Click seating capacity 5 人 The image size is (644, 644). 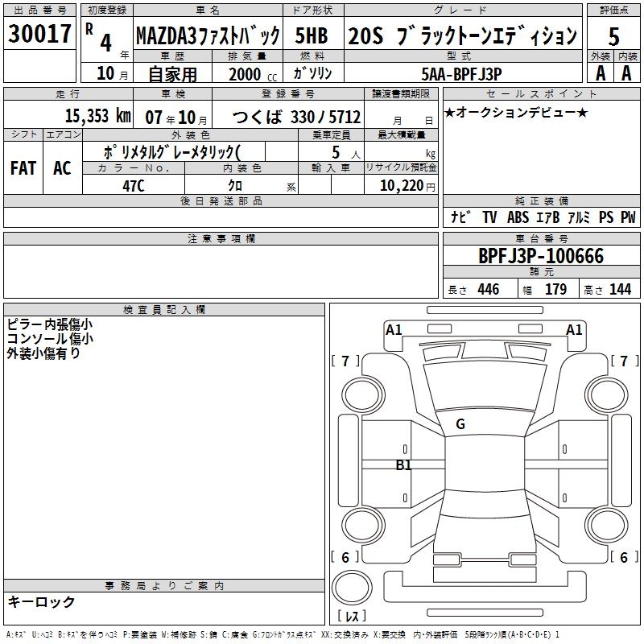(x=346, y=152)
